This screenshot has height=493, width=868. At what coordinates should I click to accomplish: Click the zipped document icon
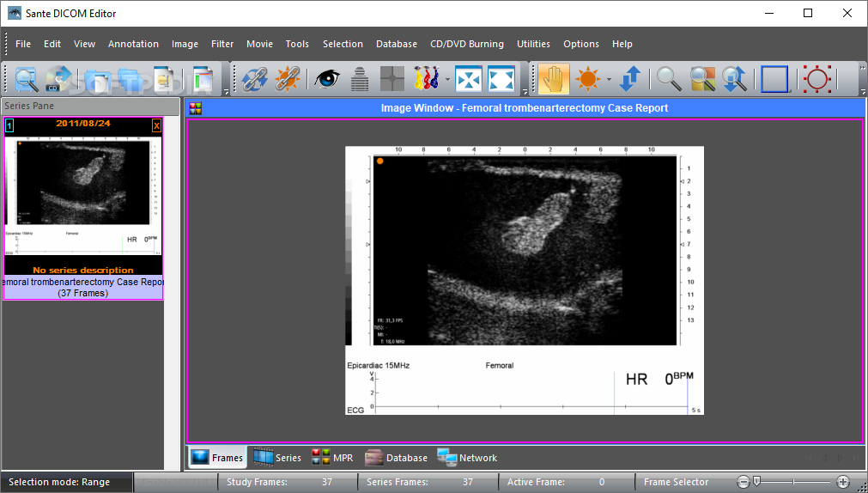pos(166,79)
